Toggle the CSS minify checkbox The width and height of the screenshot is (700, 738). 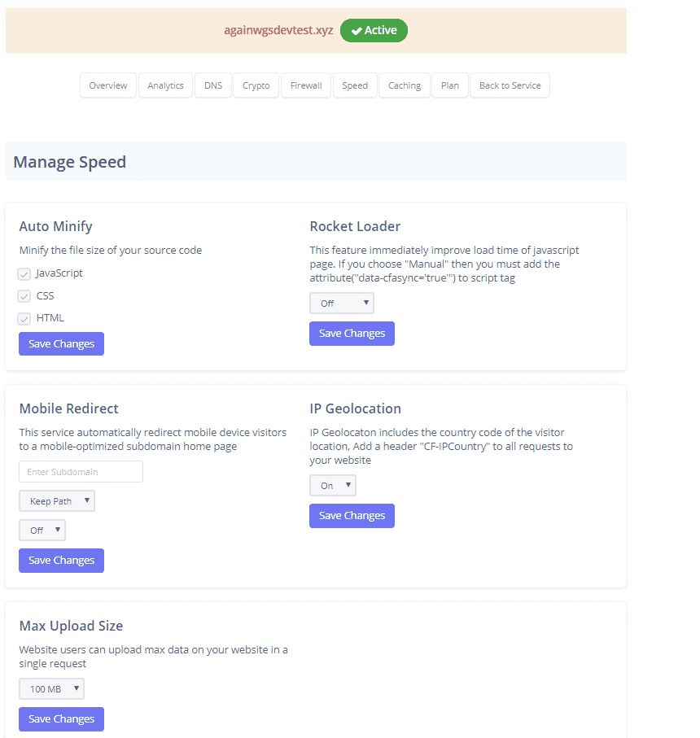24,296
